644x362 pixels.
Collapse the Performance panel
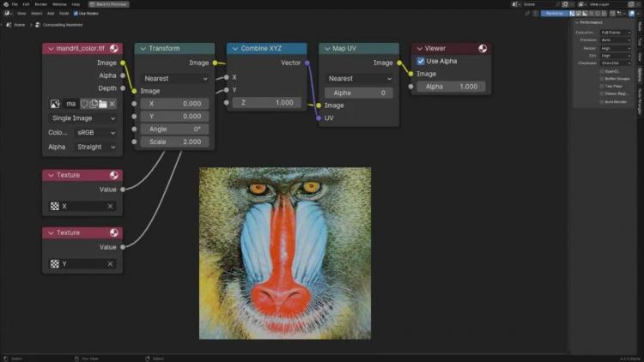[578, 22]
